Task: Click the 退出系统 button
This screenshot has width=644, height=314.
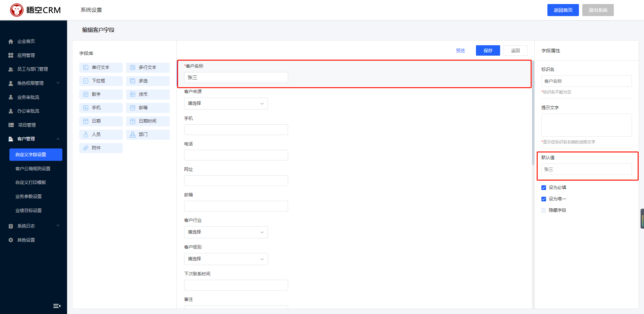Action: pyautogui.click(x=598, y=10)
